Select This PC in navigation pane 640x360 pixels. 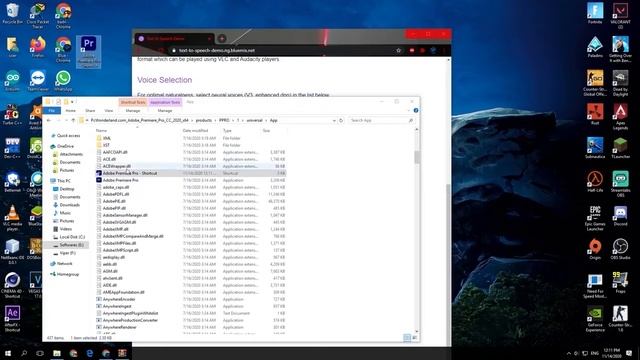pyautogui.click(x=63, y=181)
